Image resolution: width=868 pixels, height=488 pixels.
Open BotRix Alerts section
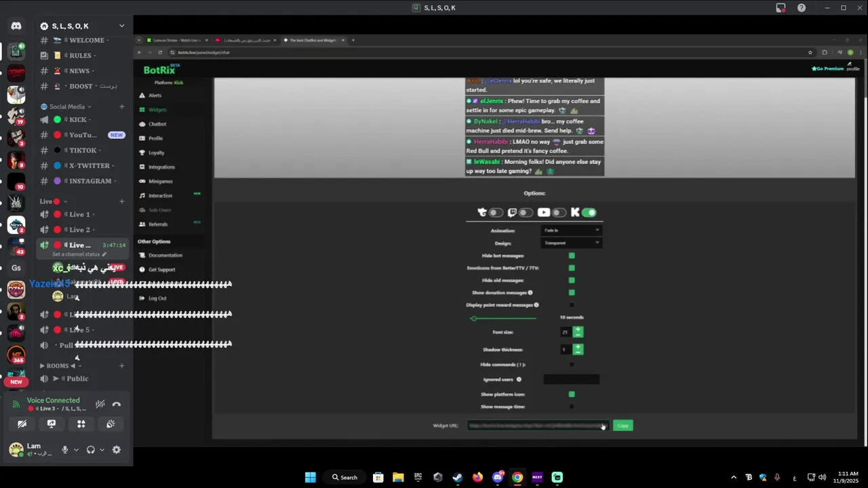(x=155, y=96)
